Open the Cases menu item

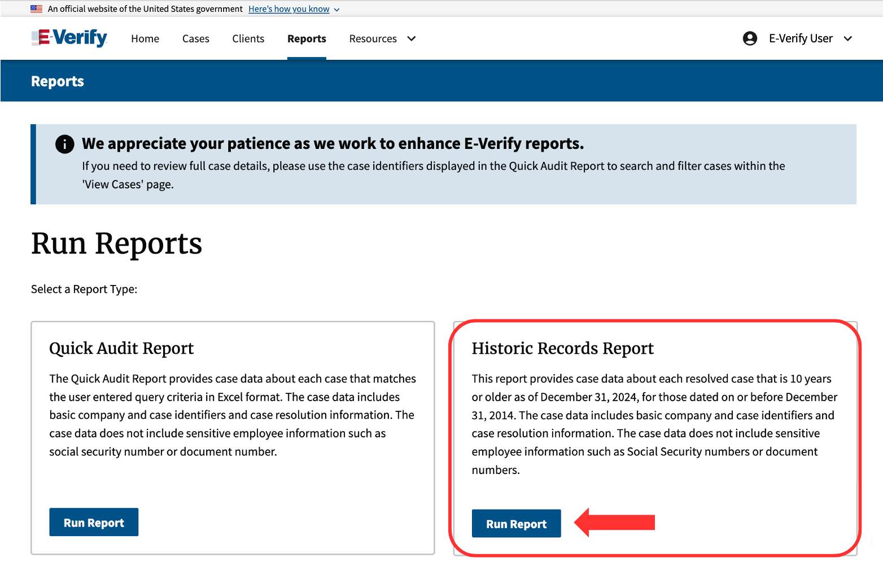coord(196,38)
